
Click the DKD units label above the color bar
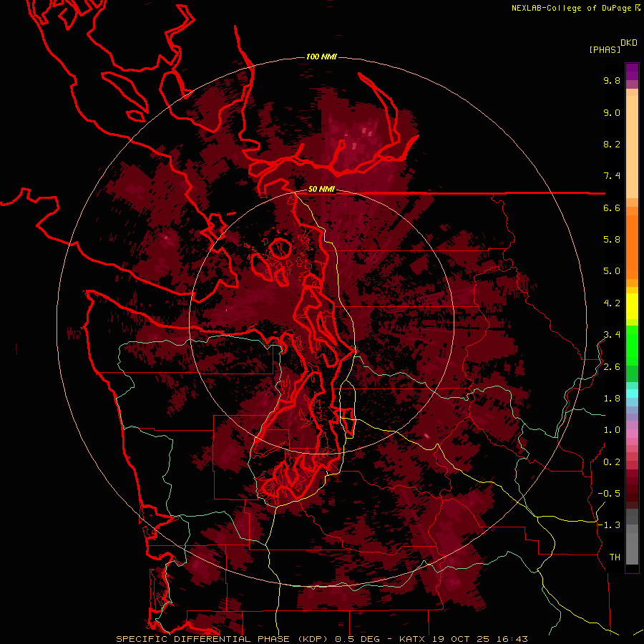click(x=629, y=43)
